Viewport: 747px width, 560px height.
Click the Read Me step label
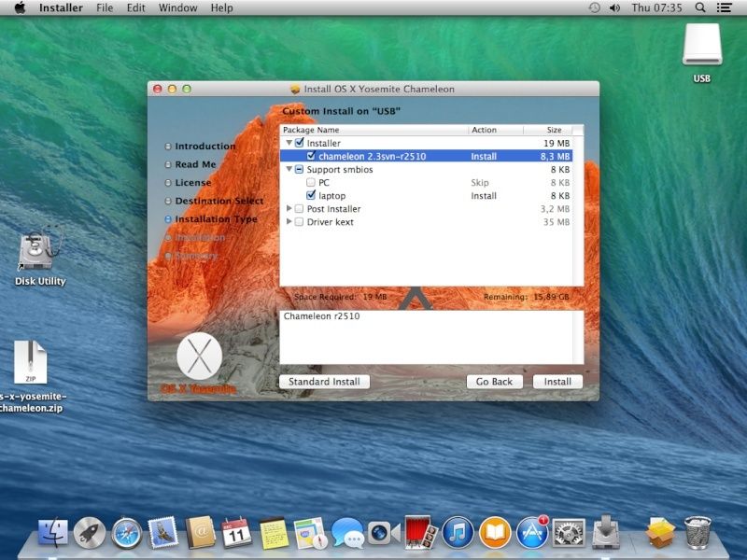click(x=195, y=164)
